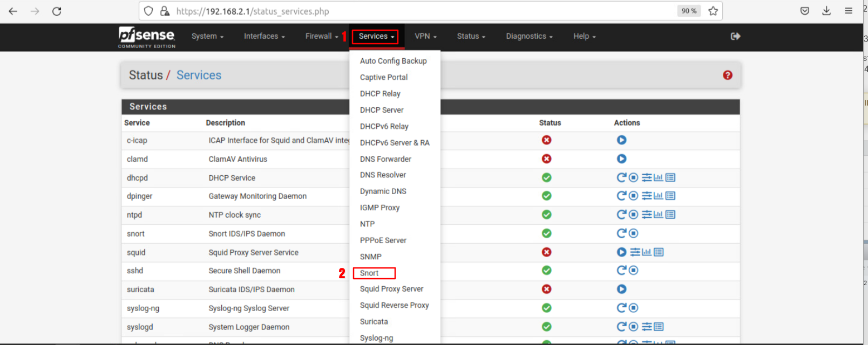The width and height of the screenshot is (868, 345).
Task: Start the suricata service
Action: pos(621,289)
